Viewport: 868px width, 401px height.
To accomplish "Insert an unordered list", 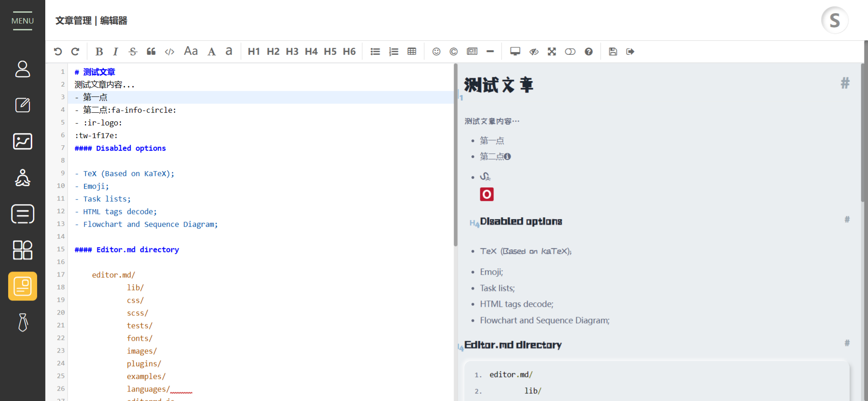I will tap(375, 52).
